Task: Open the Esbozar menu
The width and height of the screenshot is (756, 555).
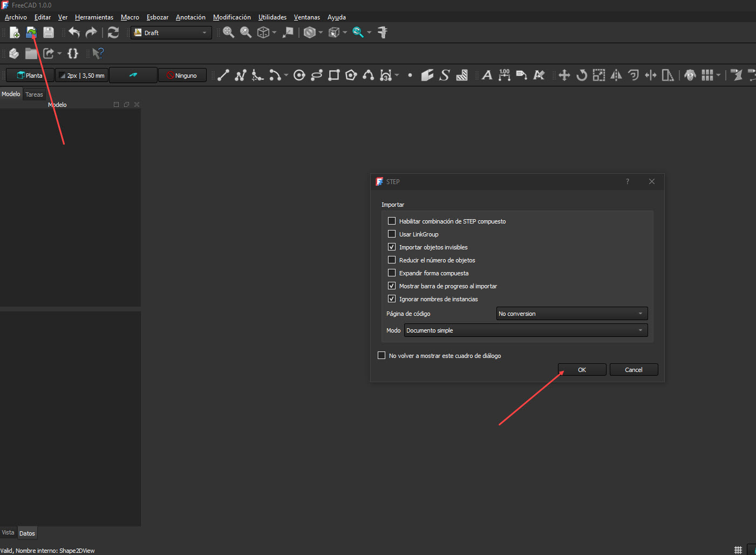Action: [158, 17]
